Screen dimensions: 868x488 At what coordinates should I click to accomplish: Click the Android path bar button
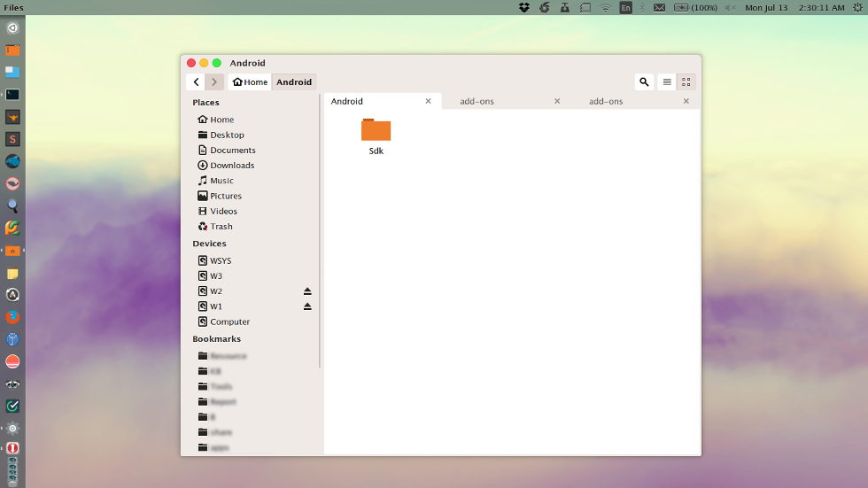[294, 81]
